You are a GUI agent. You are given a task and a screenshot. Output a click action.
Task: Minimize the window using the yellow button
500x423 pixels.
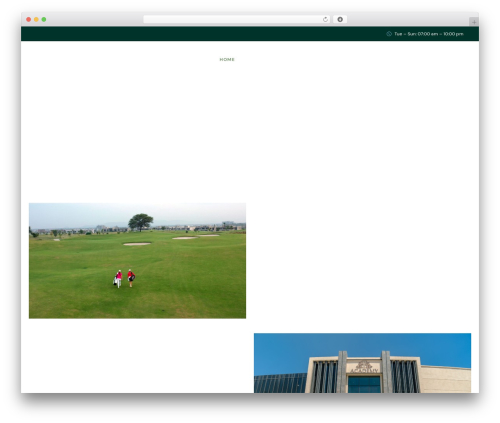point(36,19)
